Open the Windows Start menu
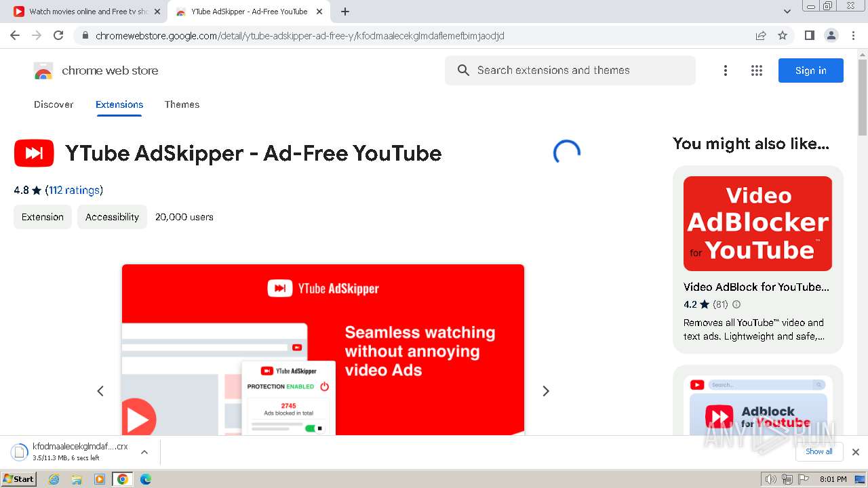 pos(18,479)
